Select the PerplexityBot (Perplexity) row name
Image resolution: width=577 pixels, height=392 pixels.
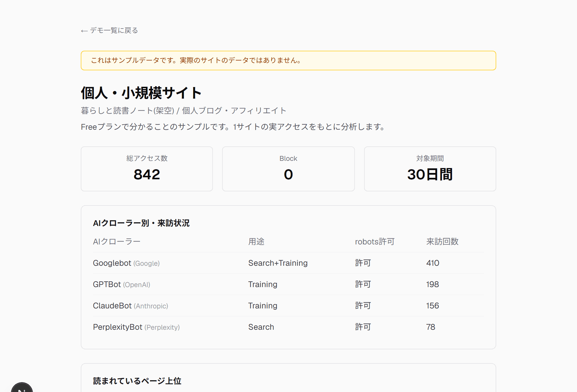pyautogui.click(x=136, y=327)
